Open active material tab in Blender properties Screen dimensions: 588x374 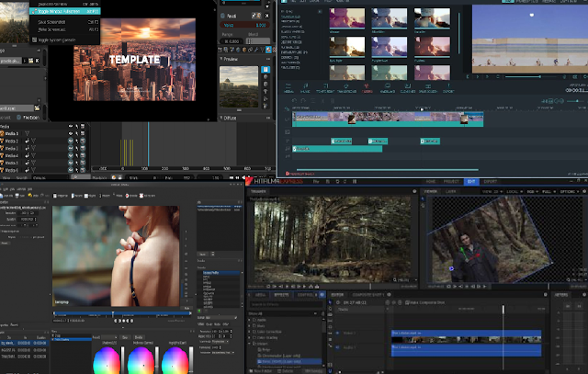[268, 50]
